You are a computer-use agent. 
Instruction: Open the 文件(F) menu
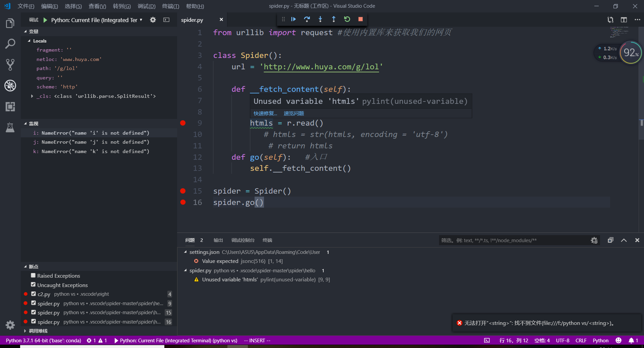click(26, 6)
